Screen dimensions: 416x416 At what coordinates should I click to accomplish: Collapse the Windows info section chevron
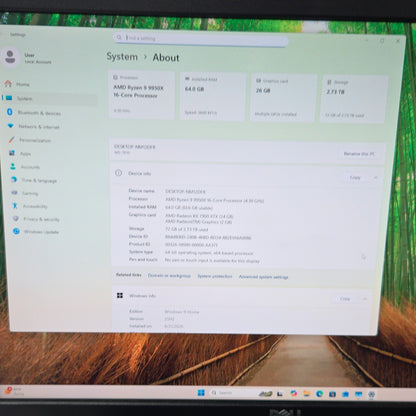(365, 299)
